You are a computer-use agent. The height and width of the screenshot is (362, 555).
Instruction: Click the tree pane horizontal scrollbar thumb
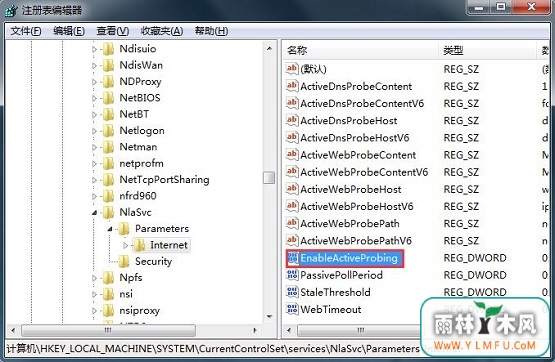[x=108, y=331]
